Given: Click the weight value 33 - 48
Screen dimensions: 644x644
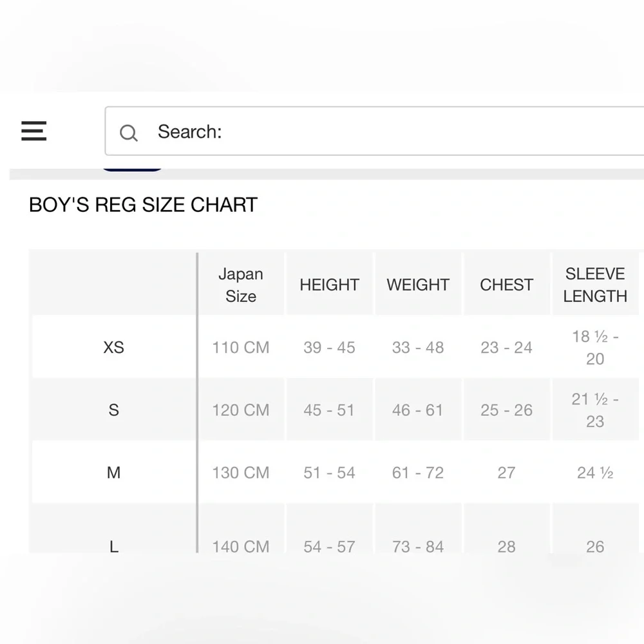Looking at the screenshot, I should [418, 348].
